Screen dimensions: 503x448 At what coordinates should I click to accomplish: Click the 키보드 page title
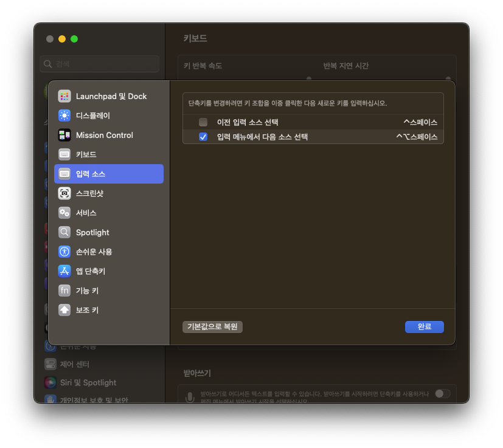(195, 38)
